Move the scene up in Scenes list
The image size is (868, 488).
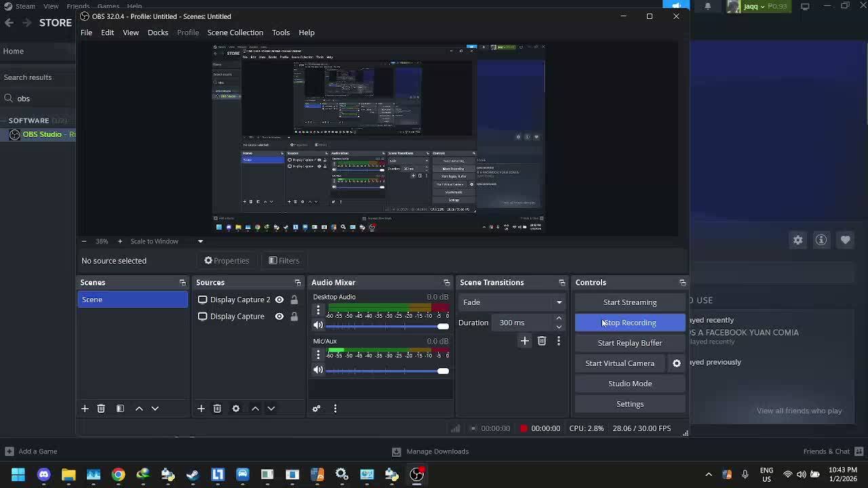point(139,408)
